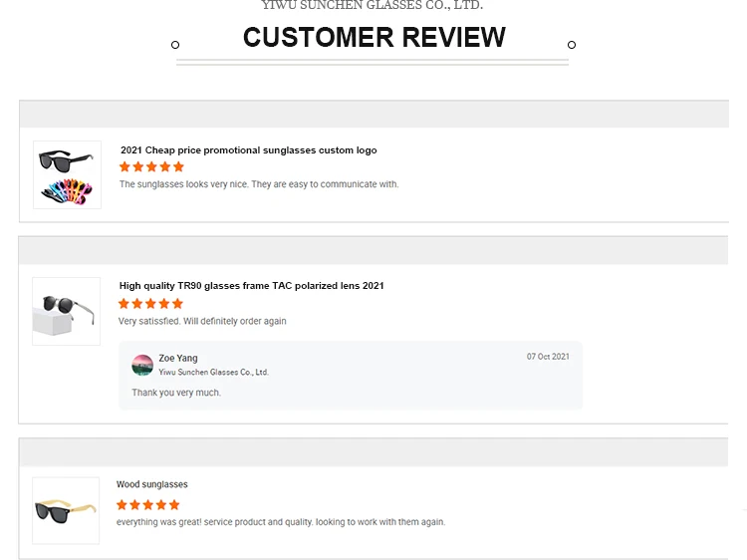Screen dimensions: 747x560
Task: Open the TR90 polarized glasses thumbnail
Action: point(66,311)
